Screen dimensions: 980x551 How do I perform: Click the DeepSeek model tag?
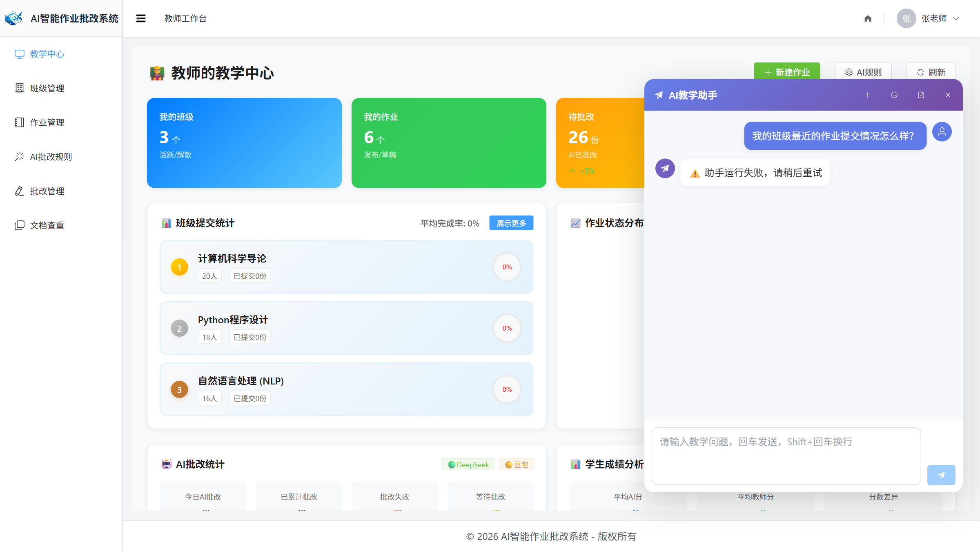click(x=468, y=464)
